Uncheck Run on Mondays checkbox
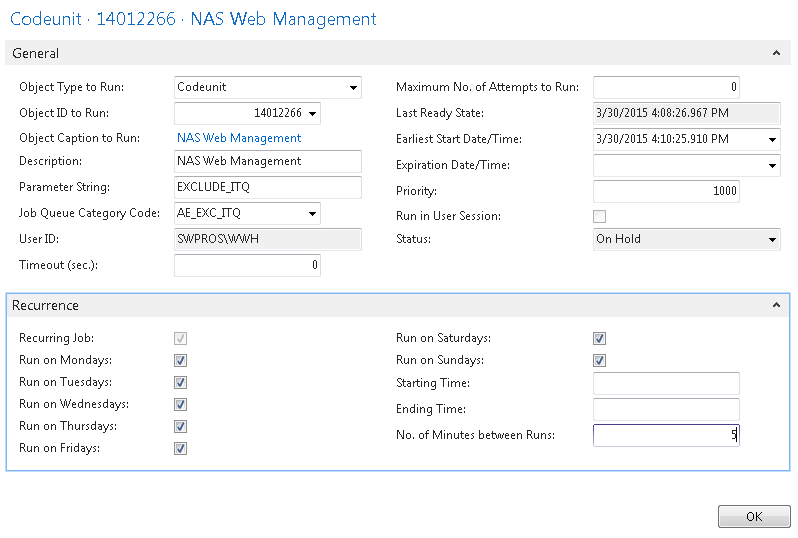 pos(181,361)
